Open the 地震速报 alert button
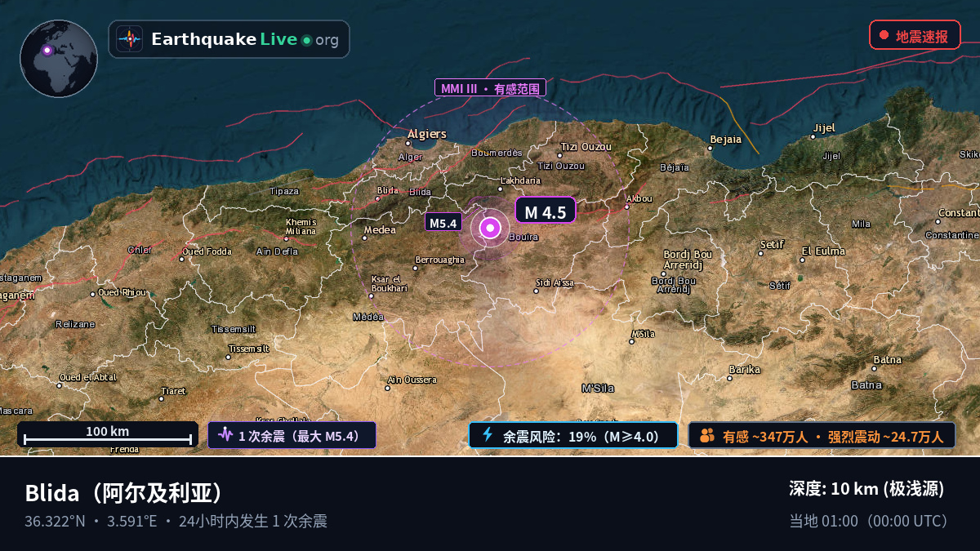The width and height of the screenshot is (980, 551). coord(915,35)
